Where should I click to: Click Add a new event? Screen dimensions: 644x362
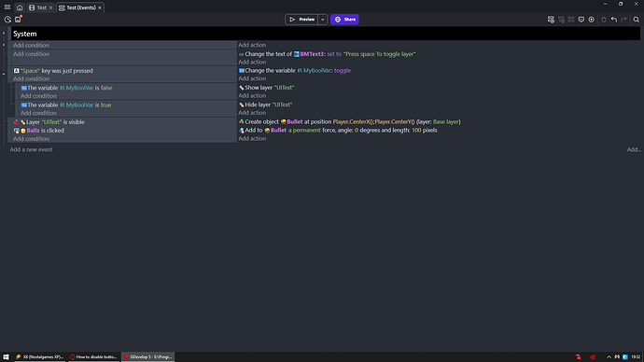[31, 149]
